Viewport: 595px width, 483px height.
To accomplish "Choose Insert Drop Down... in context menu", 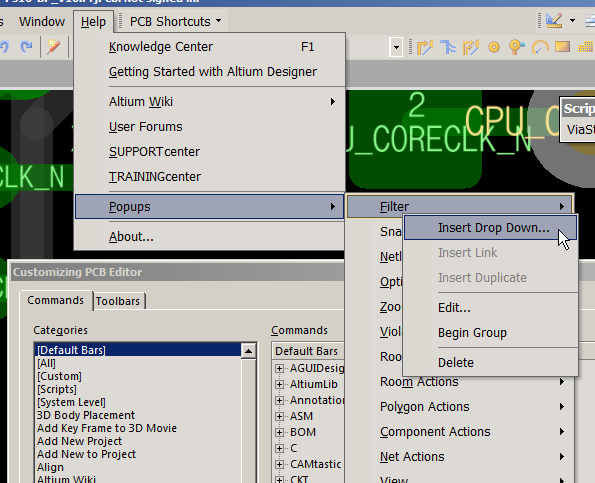I will (x=491, y=228).
